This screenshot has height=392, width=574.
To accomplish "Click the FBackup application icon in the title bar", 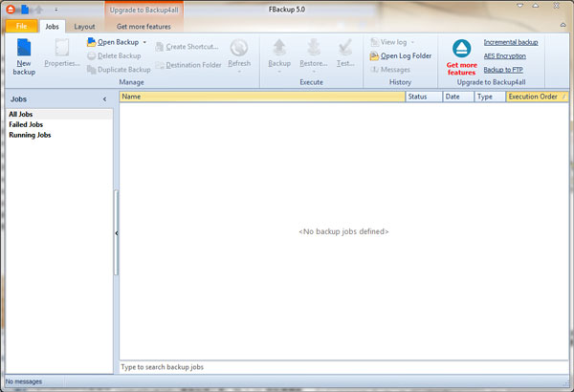I will pos(11,10).
